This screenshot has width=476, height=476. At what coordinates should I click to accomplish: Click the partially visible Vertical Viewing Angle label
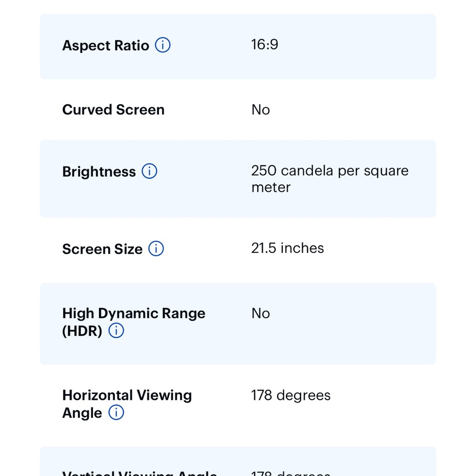point(139,473)
